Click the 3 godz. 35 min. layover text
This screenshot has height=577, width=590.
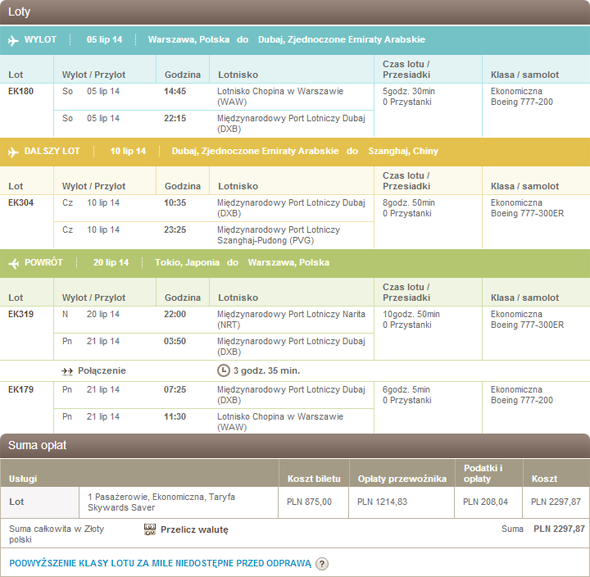pos(266,371)
